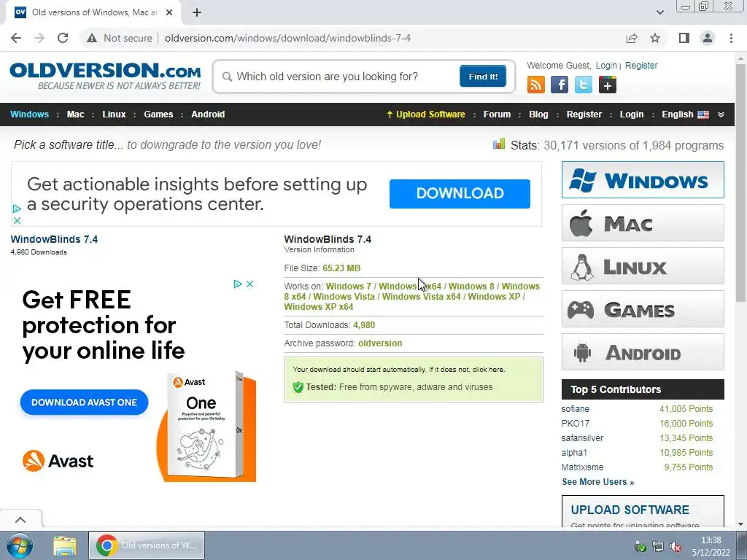Open the WindowBlinds 7.4 title link

(x=54, y=239)
